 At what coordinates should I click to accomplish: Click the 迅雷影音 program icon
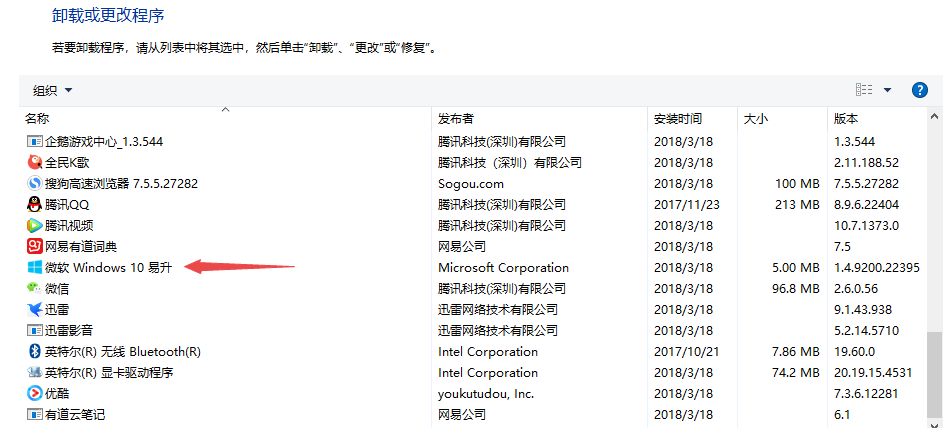[35, 331]
